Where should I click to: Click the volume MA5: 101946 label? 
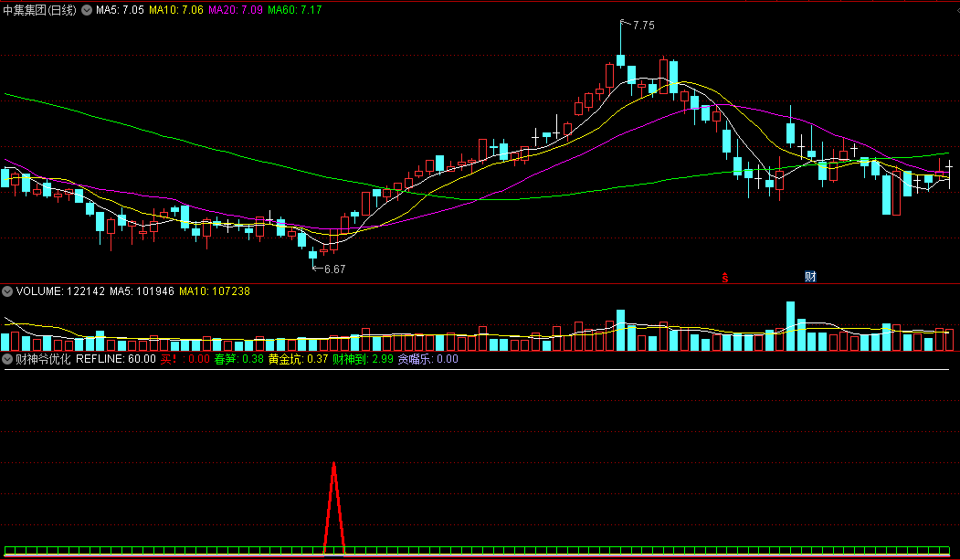click(142, 291)
